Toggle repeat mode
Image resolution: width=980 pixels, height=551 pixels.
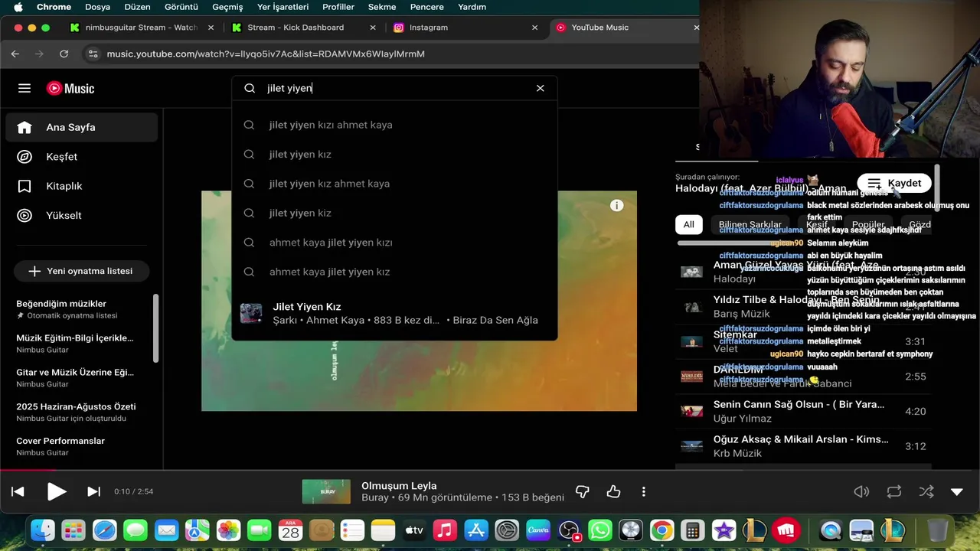point(893,491)
